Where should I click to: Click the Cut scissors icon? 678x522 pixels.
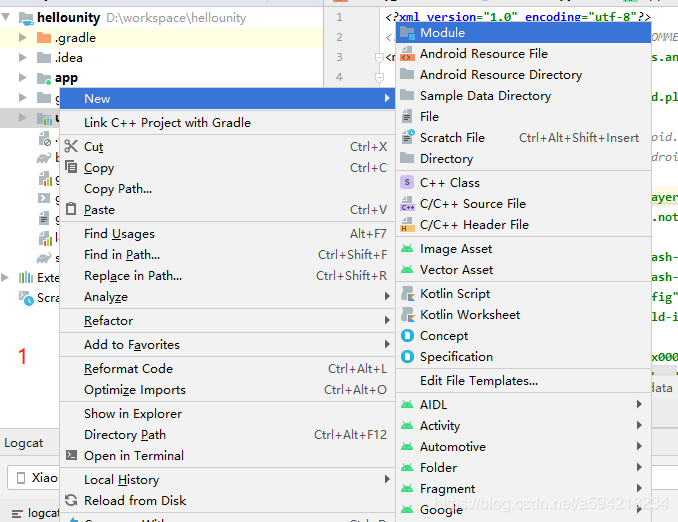(x=71, y=146)
